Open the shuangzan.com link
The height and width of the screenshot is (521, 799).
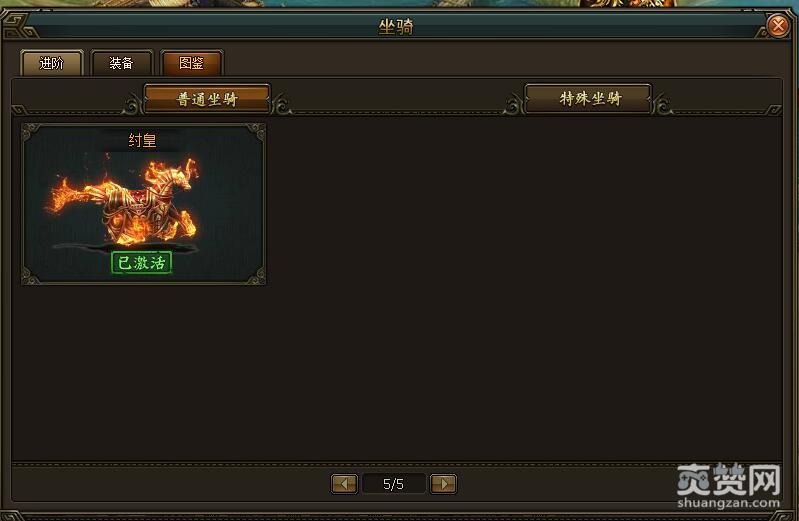729,503
